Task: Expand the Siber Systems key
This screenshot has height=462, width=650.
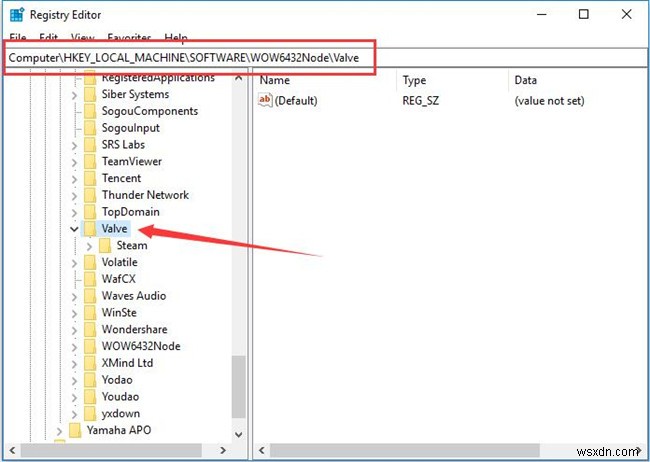Action: pos(74,95)
